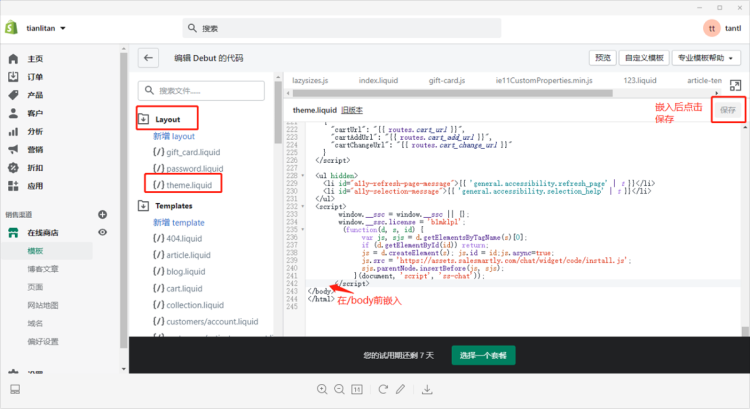
Task: Click the add sales channel plus icon
Action: (x=102, y=214)
